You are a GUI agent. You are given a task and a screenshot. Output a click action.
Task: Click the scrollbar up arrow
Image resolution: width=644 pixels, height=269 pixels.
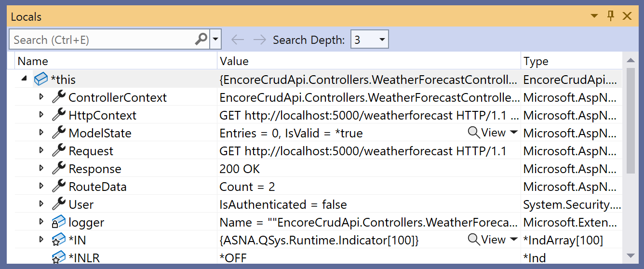click(631, 61)
